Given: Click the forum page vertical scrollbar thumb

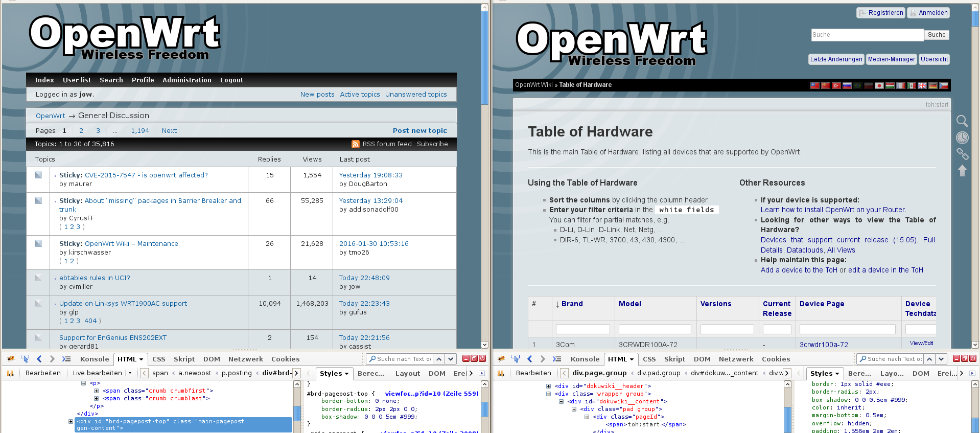Looking at the screenshot, I should pyautogui.click(x=484, y=57).
